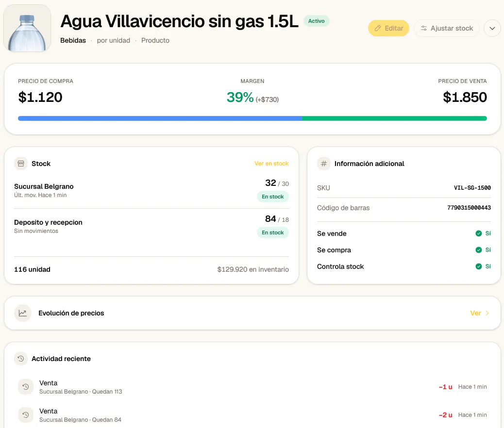Click the pencil icon in Editar
This screenshot has width=504, height=428.
click(x=378, y=28)
